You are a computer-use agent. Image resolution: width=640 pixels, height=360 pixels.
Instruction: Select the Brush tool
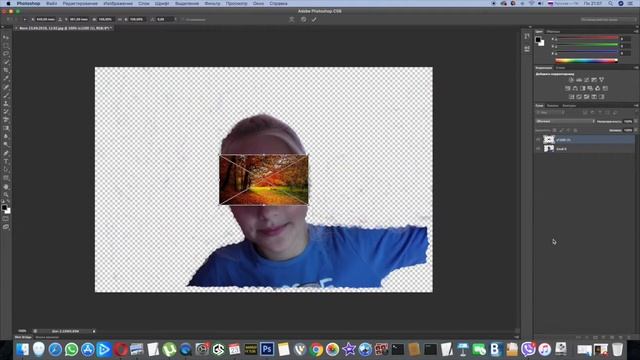pos(6,95)
